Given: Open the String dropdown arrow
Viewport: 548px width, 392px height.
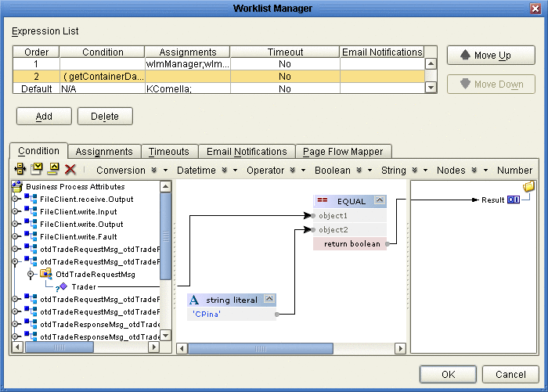Looking at the screenshot, I should coord(425,171).
